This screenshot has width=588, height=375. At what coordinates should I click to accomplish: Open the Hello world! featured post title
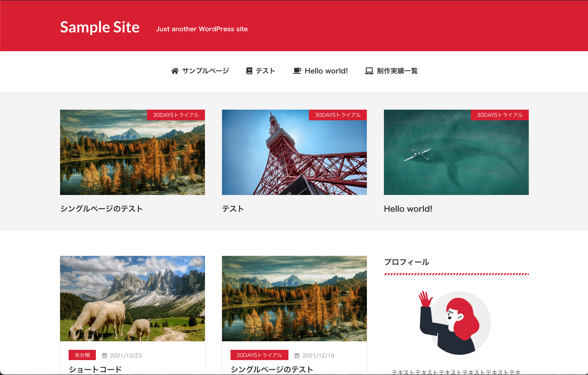[408, 209]
